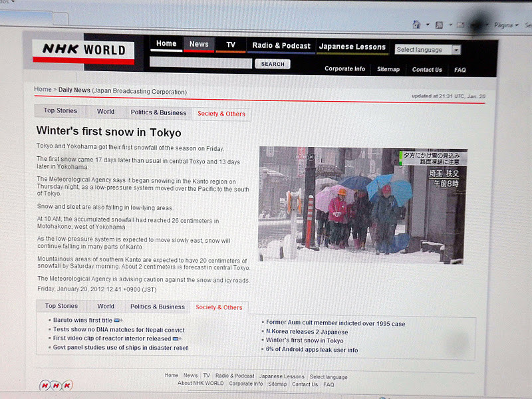The height and width of the screenshot is (399, 532).
Task: Click the SEARCH button
Action: point(273,64)
